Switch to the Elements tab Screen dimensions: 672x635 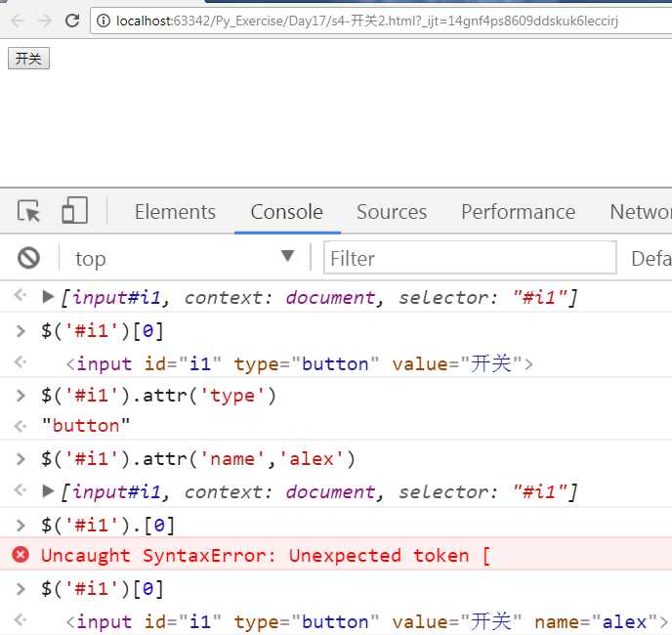(175, 212)
